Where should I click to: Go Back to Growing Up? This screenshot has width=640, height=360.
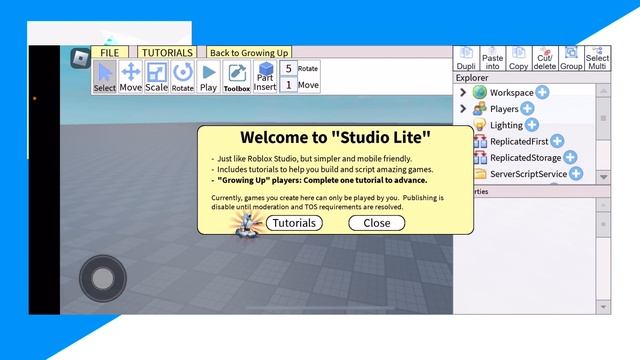[x=249, y=52]
